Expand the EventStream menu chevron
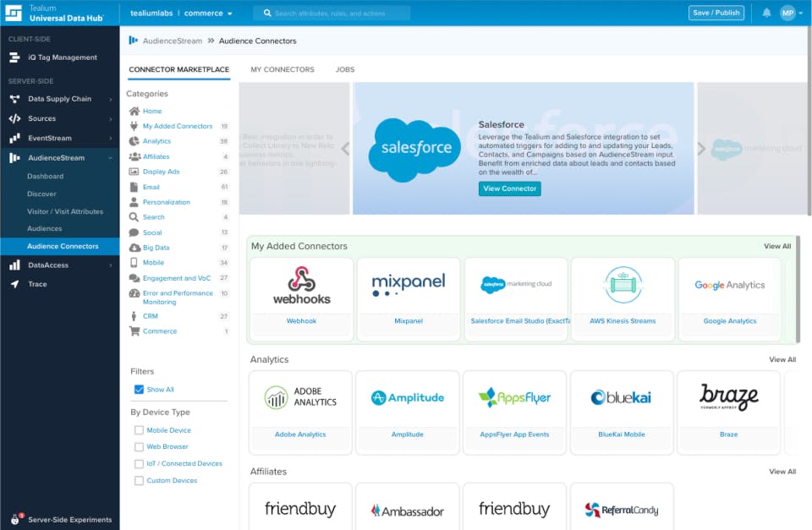The image size is (812, 530). pos(110,138)
